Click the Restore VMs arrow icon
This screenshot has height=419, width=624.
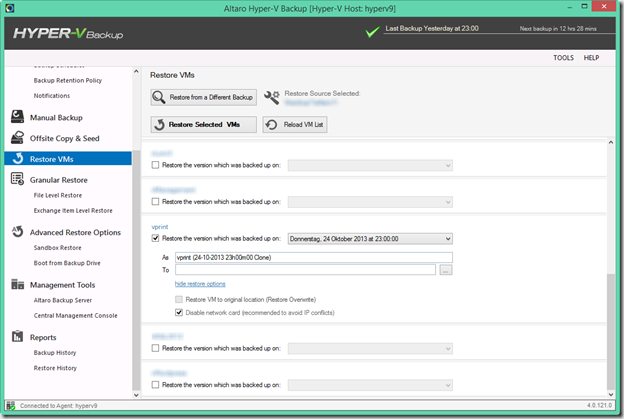point(18,158)
